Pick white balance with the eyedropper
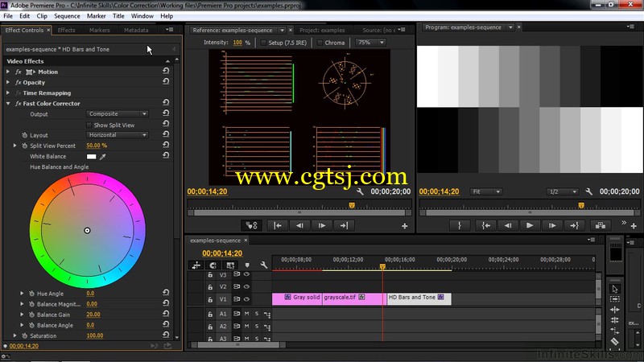 [103, 156]
